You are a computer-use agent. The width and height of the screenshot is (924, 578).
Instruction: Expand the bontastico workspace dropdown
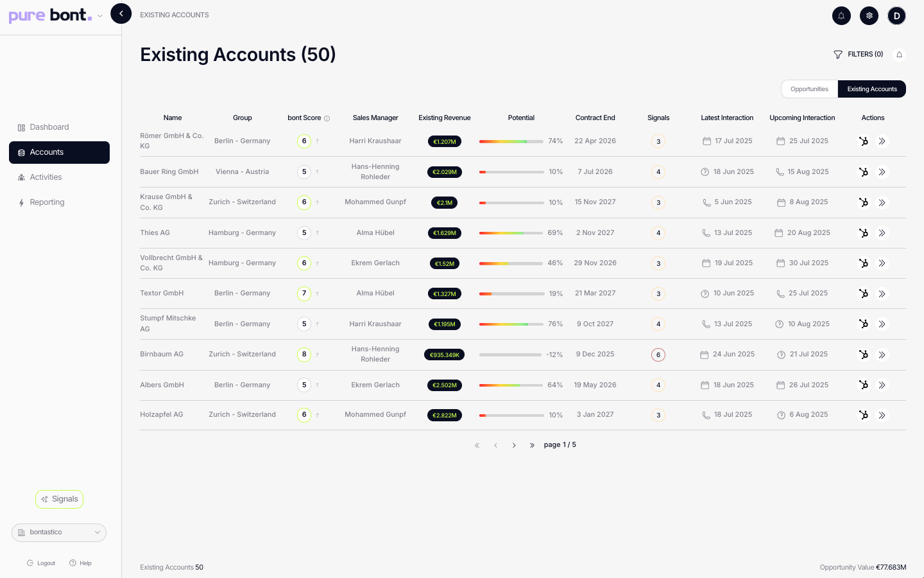(x=59, y=532)
